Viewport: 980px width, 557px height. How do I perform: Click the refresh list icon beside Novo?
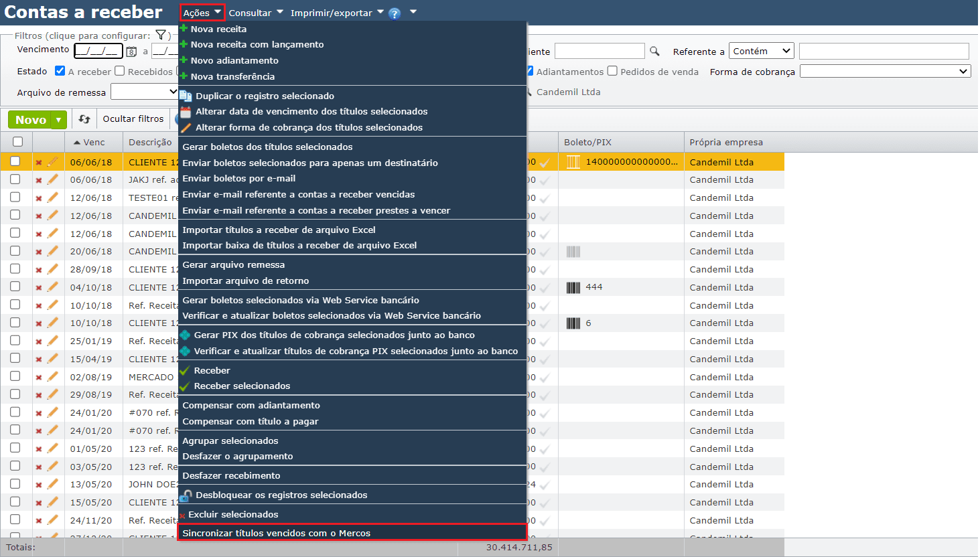84,119
